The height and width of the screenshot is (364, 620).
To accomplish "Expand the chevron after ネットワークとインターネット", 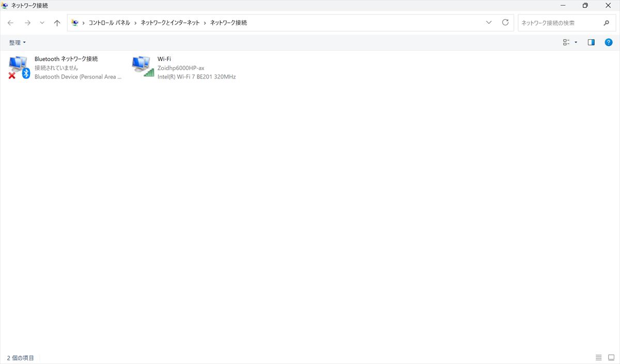I will (205, 23).
